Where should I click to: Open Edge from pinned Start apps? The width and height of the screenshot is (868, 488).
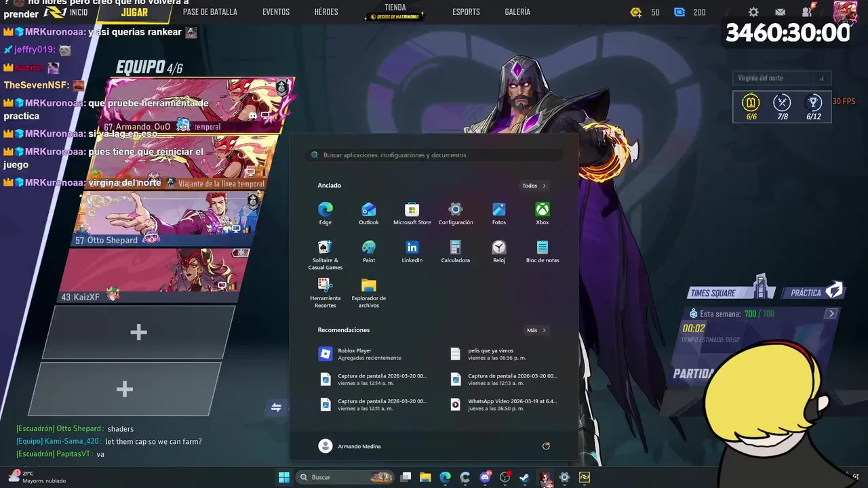coord(325,213)
